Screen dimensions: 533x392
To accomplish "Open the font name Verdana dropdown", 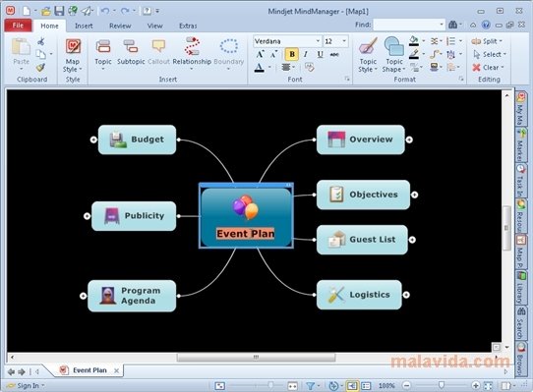I will [318, 41].
